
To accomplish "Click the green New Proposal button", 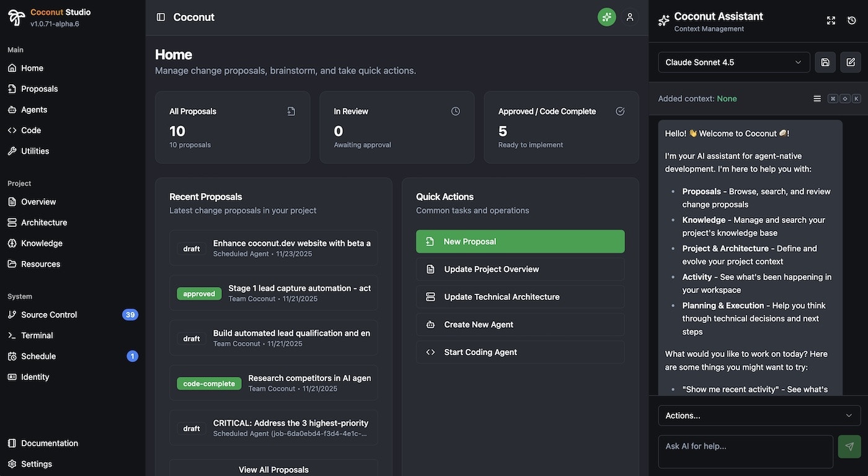I will [520, 242].
